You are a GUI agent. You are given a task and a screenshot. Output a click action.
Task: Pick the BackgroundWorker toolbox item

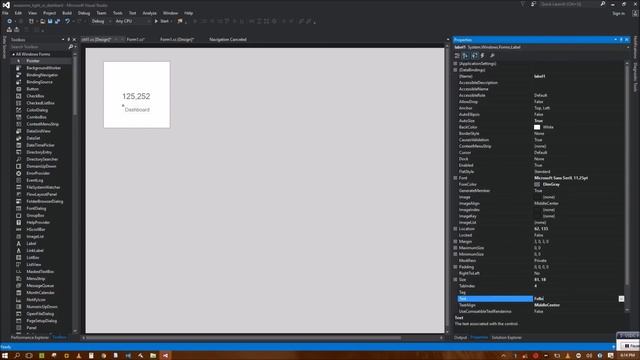point(43,68)
